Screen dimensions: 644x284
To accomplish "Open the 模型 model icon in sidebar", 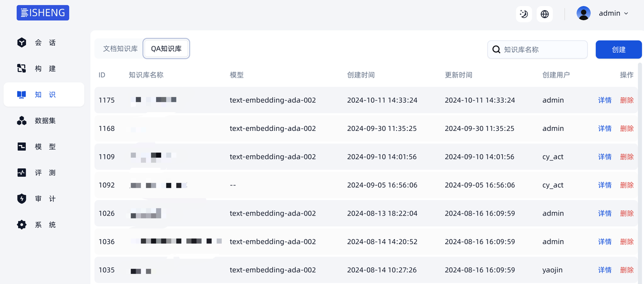I will pos(22,147).
